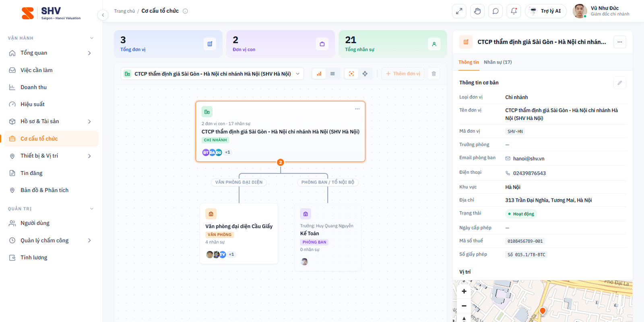Viewport: 644px width, 322px height.
Task: Click the Thêm đơn vị button
Action: pyautogui.click(x=402, y=74)
